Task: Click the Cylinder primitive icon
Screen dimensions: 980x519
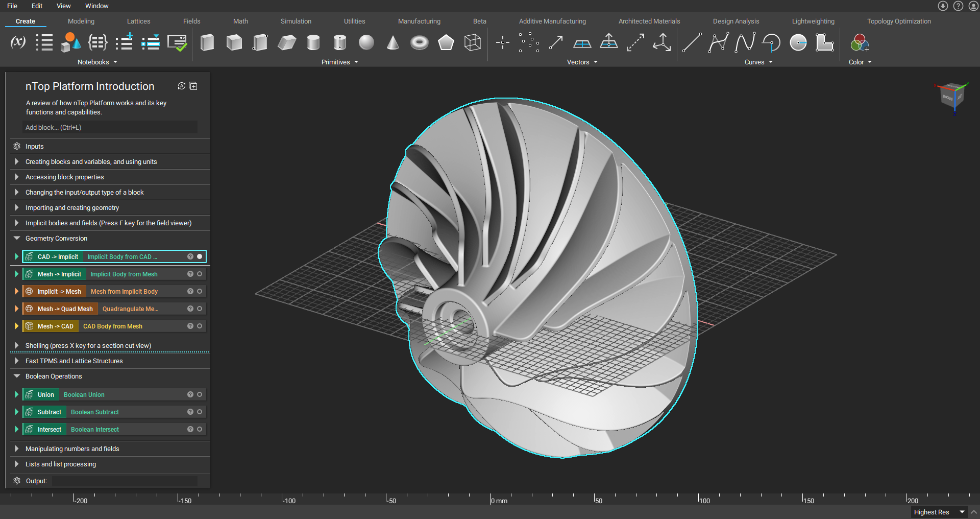Action: point(313,42)
